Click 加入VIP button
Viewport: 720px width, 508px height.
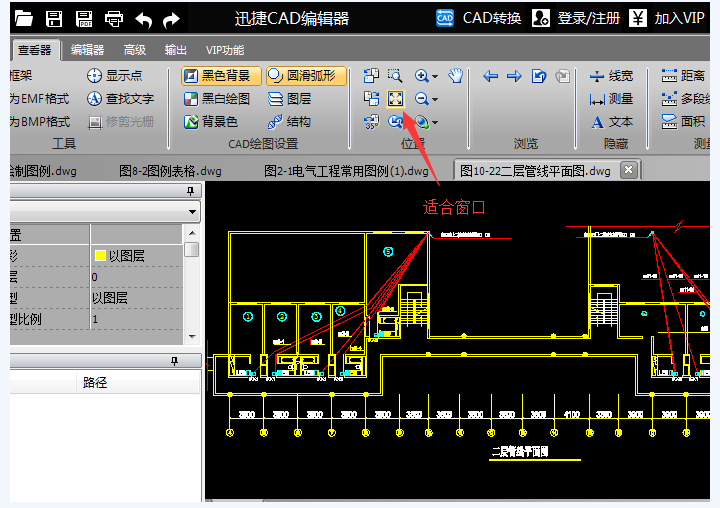(x=666, y=18)
